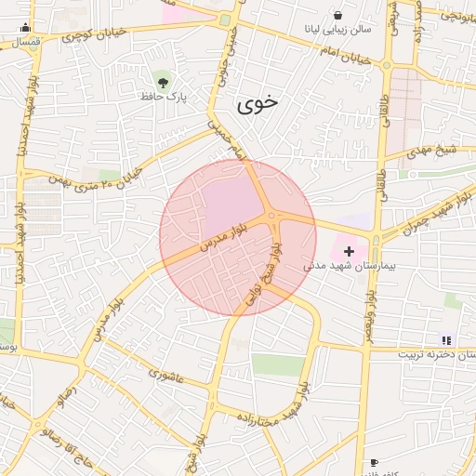Click the پارک حافظ text label
The width and height of the screenshot is (476, 476).
[164, 97]
